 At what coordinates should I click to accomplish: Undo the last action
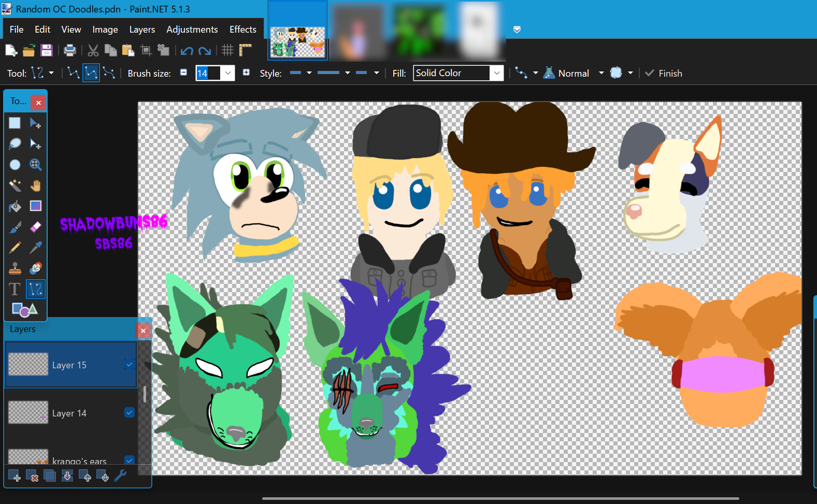187,51
